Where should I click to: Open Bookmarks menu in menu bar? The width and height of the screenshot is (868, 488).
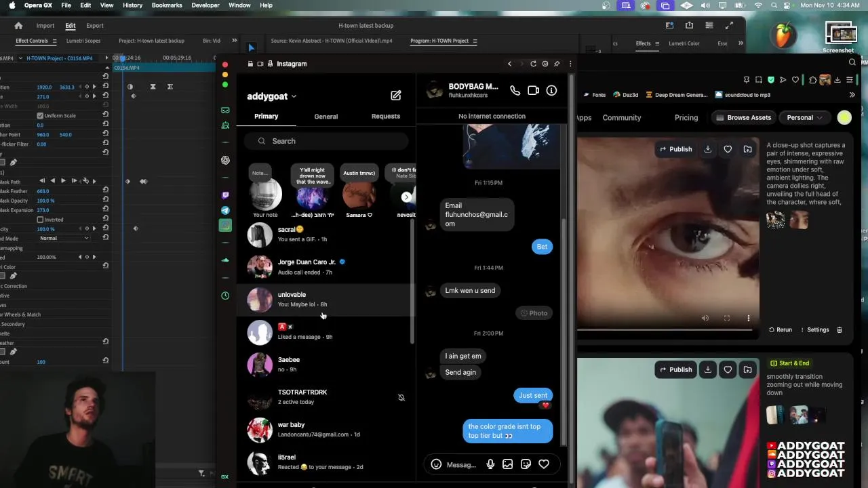click(x=167, y=5)
